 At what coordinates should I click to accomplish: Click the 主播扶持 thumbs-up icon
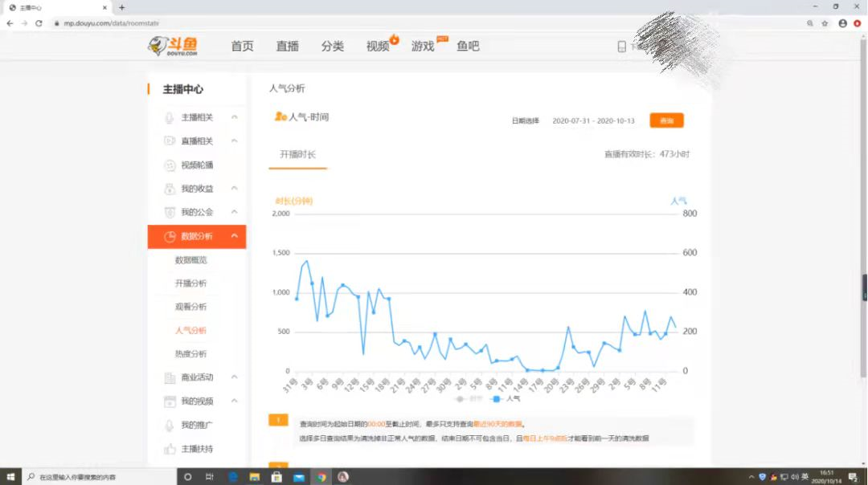[169, 448]
